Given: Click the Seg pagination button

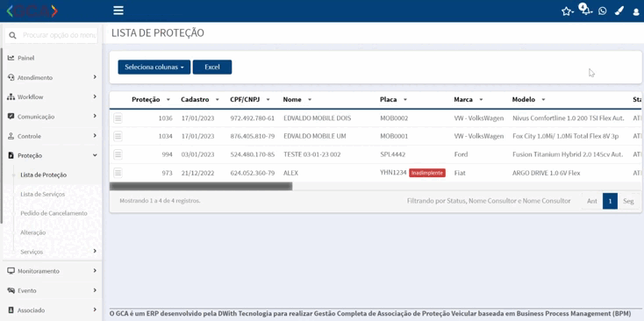Looking at the screenshot, I should coord(628,201).
